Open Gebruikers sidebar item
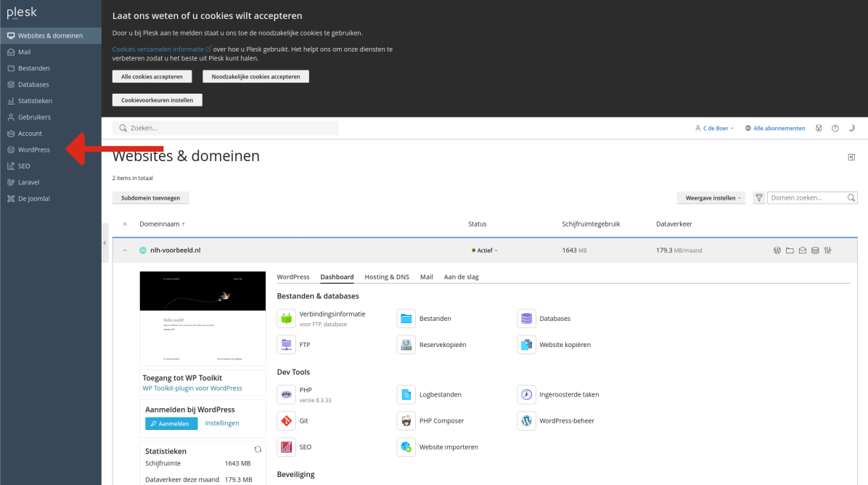Image resolution: width=868 pixels, height=485 pixels. click(34, 118)
